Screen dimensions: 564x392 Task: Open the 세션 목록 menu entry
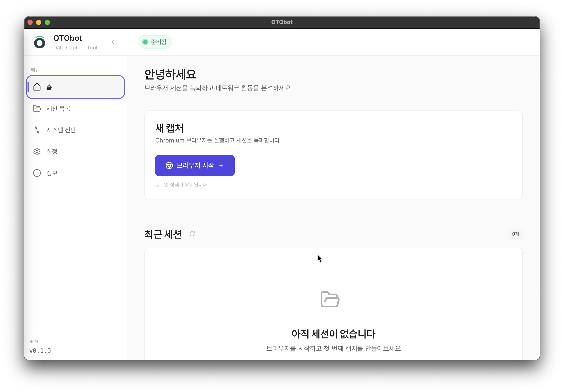pos(59,108)
